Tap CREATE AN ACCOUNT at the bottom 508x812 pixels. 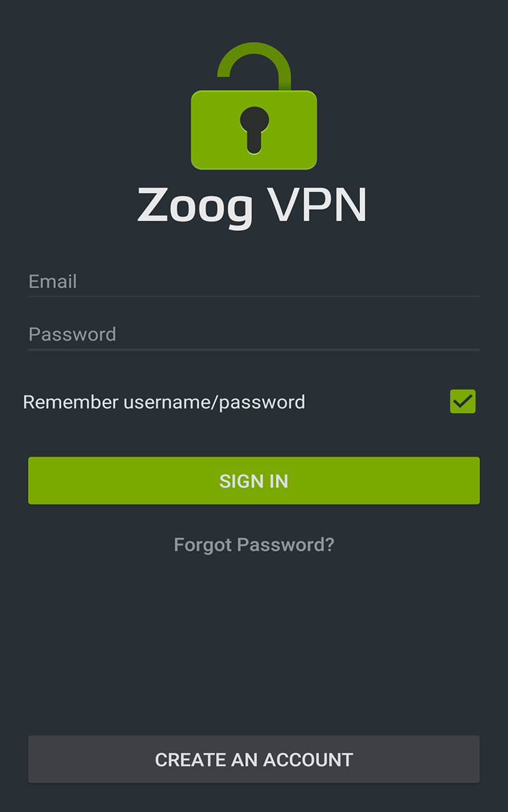(254, 759)
